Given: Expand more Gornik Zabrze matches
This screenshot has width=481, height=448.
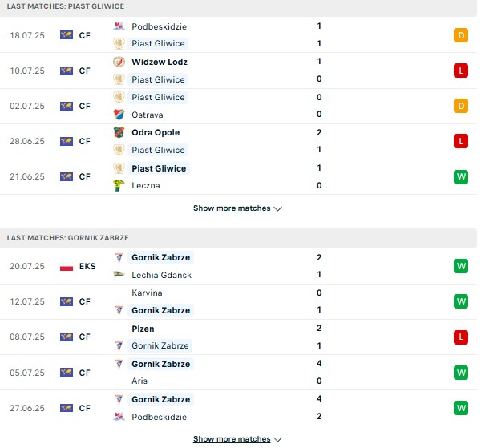Looking at the screenshot, I should [x=237, y=439].
